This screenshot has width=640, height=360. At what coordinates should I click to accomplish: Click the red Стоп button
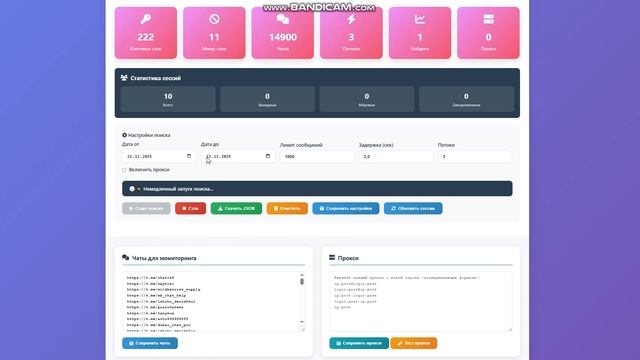coord(191,208)
